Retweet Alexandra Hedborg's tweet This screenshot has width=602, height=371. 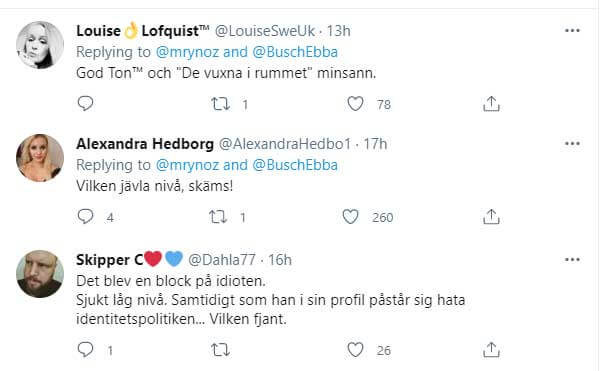[218, 217]
